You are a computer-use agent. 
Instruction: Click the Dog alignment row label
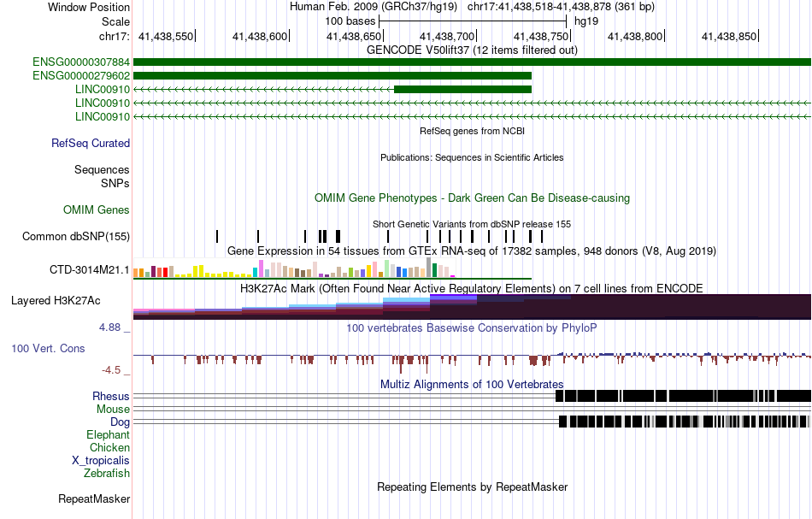120,422
